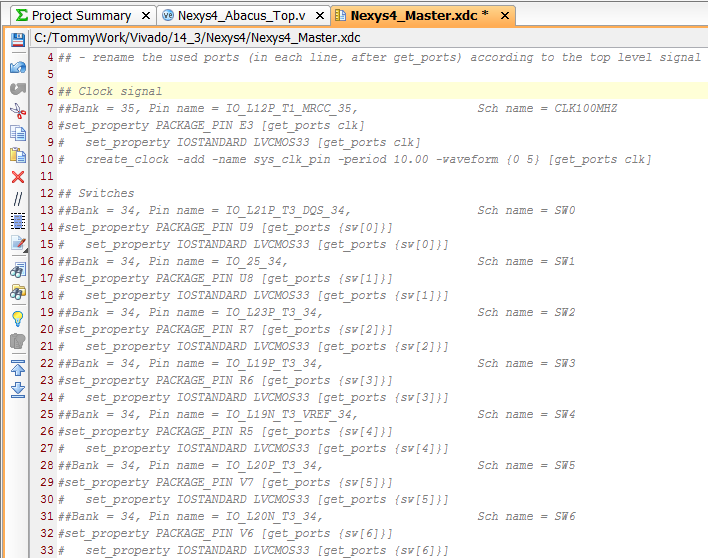Click the file path C:/TommyWork/Vivado/14_3/Nexys4/Nexys4_Master.xdc

point(197,37)
